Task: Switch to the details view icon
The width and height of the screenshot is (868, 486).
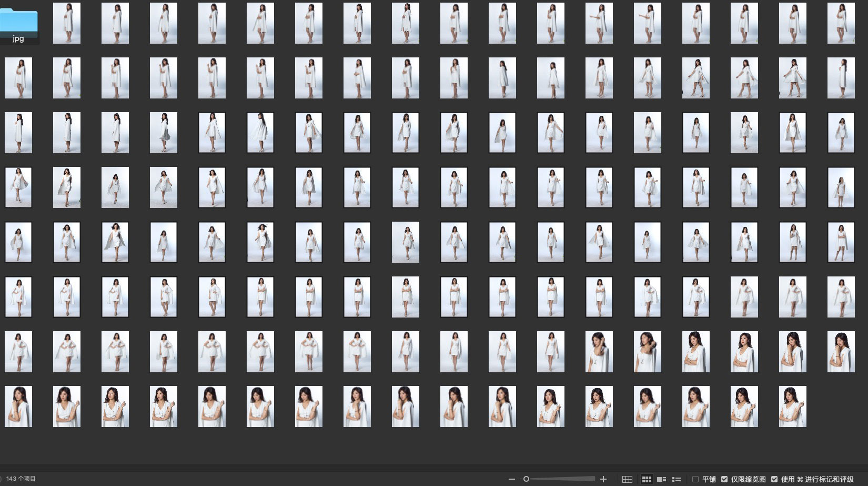Action: coord(662,479)
